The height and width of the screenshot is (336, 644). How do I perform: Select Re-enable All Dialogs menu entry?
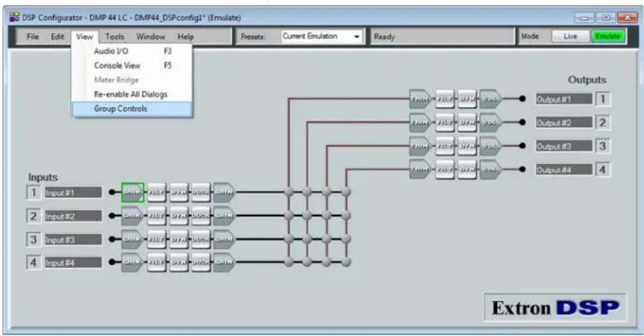tap(132, 94)
